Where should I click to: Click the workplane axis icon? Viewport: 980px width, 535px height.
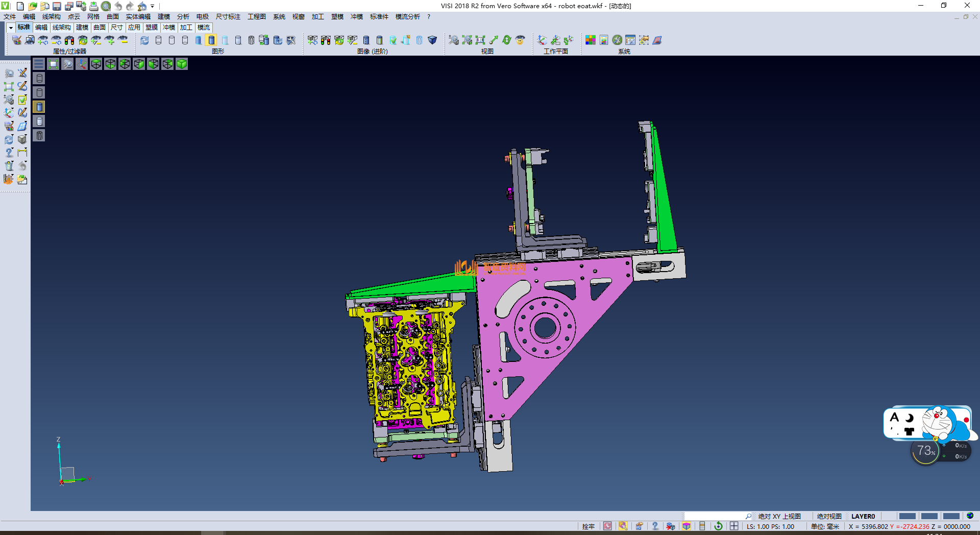tap(542, 40)
